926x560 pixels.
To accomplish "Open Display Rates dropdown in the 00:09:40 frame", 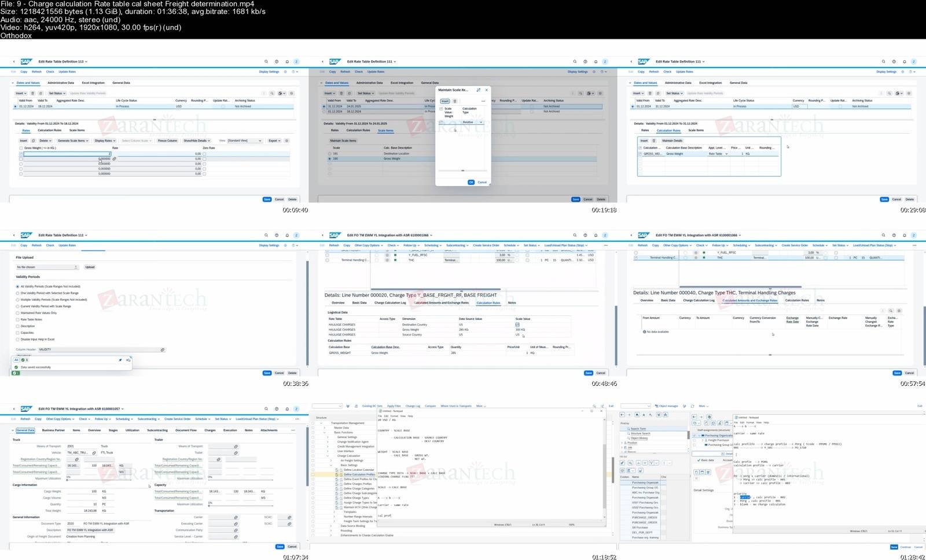I will 105,141.
